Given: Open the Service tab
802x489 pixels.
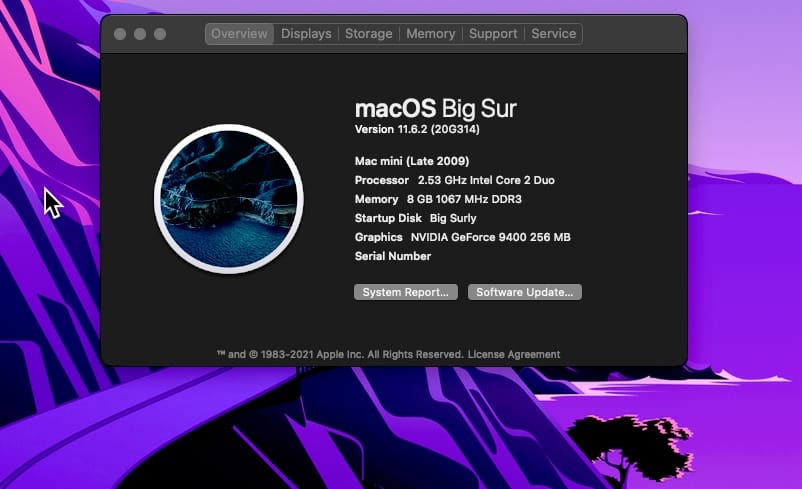Looking at the screenshot, I should [553, 34].
